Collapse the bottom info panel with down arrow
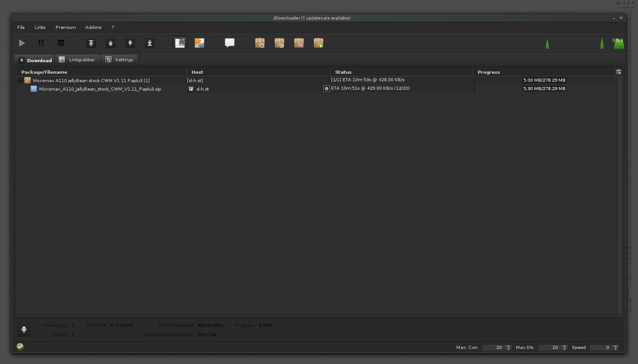Viewport: 638px width, 364px height. click(x=24, y=330)
